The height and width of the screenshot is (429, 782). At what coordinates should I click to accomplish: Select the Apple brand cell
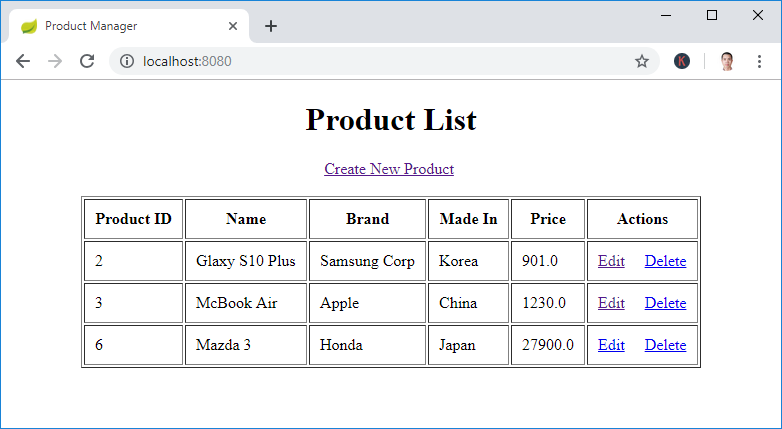pos(368,303)
